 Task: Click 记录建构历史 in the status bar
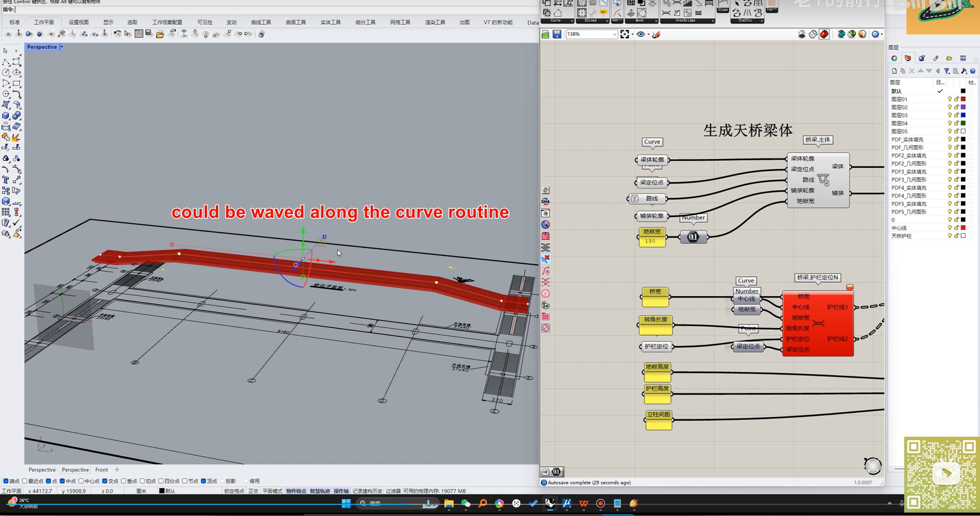[x=367, y=491]
